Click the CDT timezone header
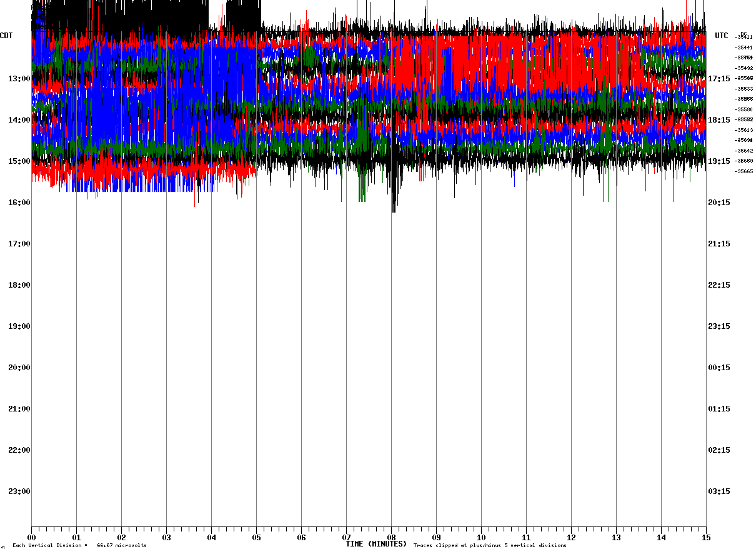The image size is (756, 554). (x=7, y=36)
